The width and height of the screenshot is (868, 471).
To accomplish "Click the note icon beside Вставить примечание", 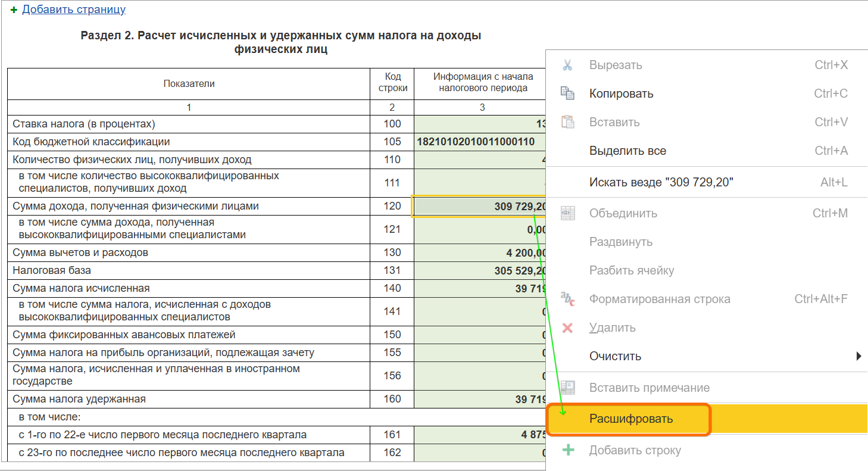I will (567, 388).
